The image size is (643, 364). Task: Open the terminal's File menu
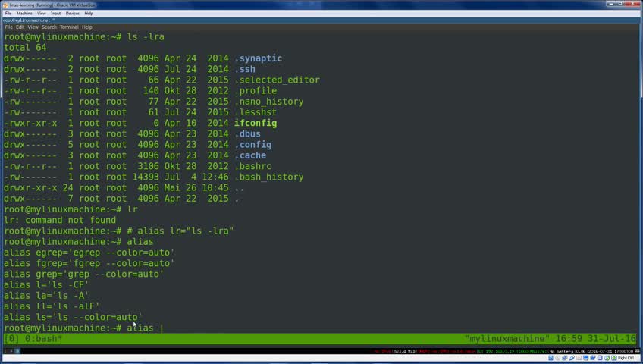coord(8,27)
